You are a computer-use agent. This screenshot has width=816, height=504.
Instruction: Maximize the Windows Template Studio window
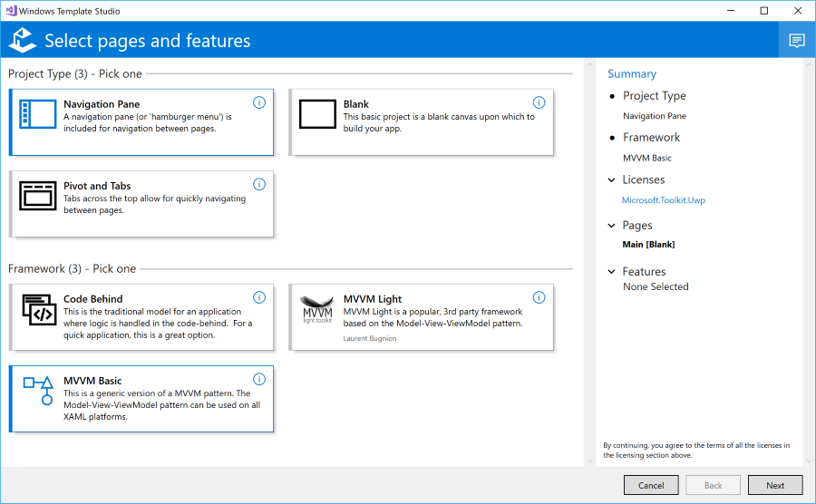pos(764,10)
